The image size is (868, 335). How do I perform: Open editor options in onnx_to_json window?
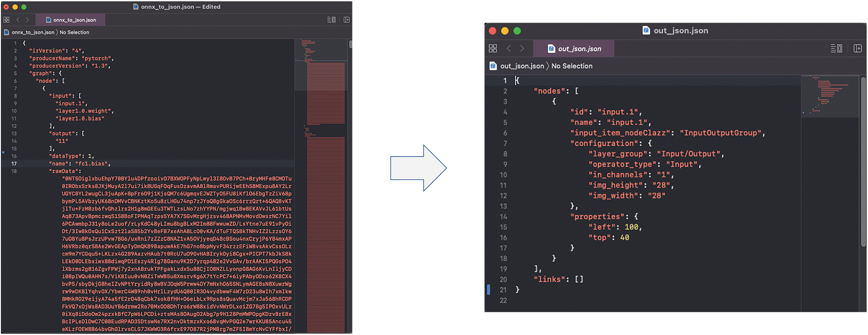click(x=331, y=20)
